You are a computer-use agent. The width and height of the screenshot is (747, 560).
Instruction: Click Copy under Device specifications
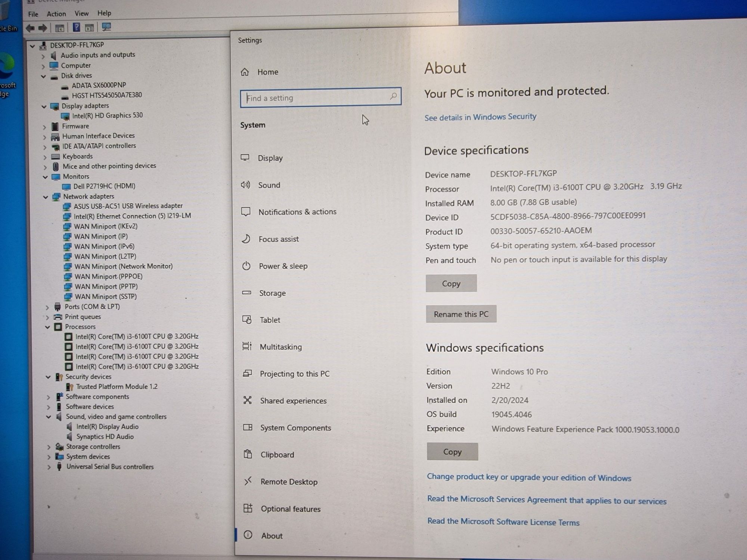tap(451, 283)
